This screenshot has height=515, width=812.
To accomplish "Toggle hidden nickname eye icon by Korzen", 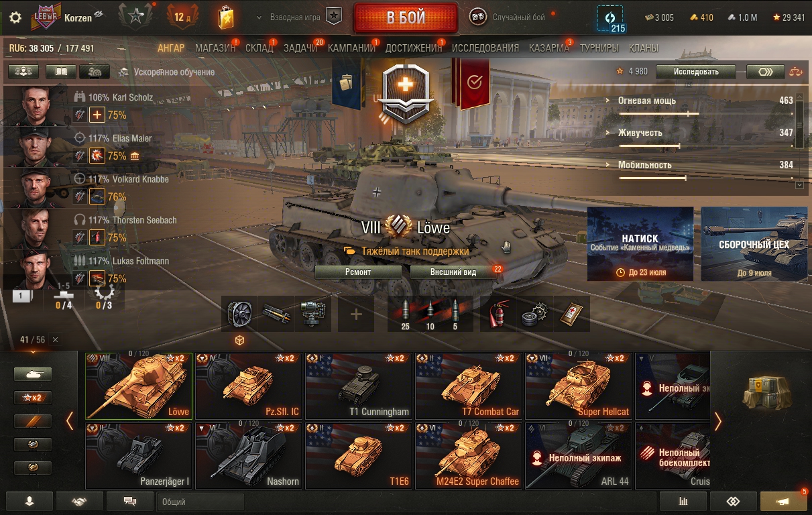I will [x=99, y=15].
